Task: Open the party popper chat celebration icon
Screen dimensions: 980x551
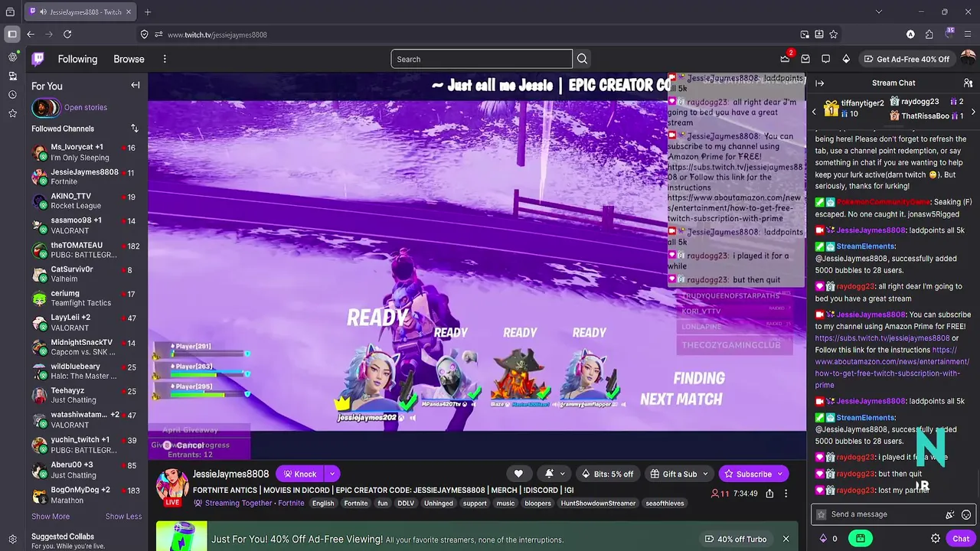Action: [950, 514]
